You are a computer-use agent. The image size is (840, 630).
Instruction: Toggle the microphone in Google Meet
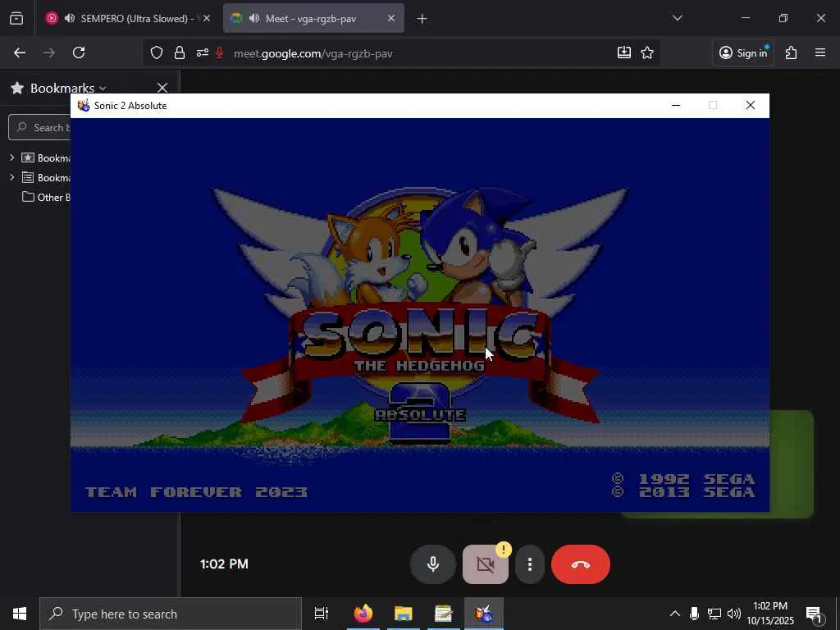[433, 564]
